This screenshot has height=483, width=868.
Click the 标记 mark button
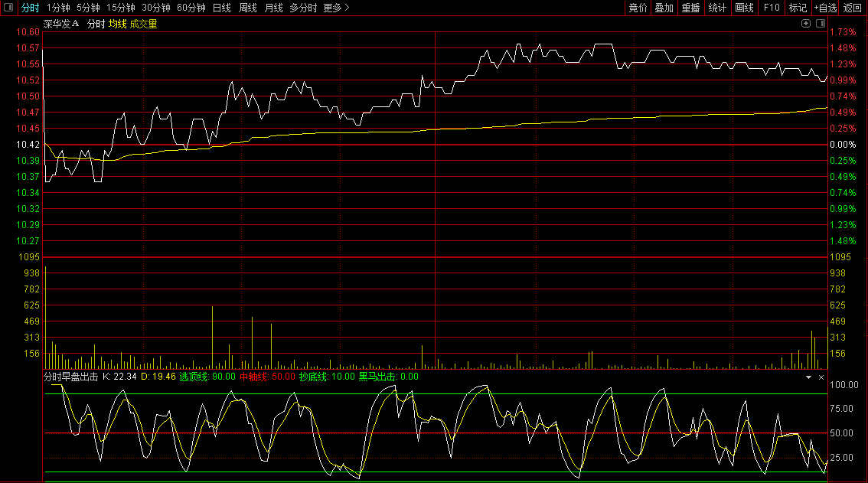[x=798, y=8]
